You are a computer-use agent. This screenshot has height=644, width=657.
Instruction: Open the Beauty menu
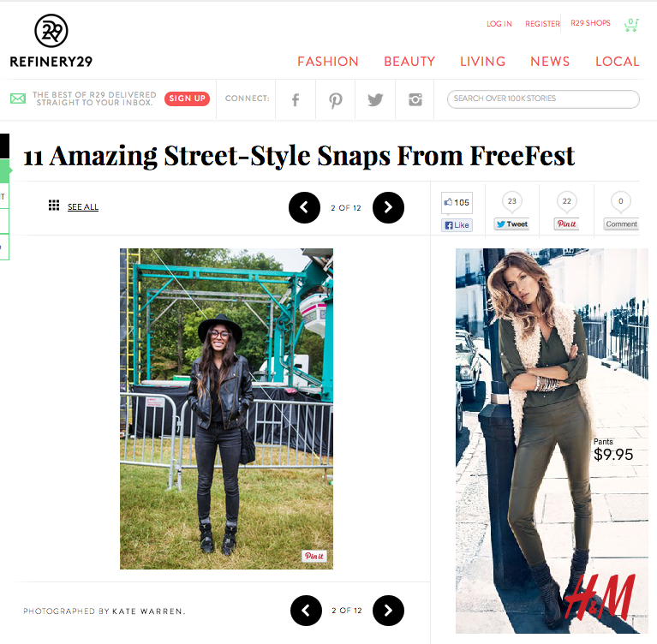click(409, 62)
